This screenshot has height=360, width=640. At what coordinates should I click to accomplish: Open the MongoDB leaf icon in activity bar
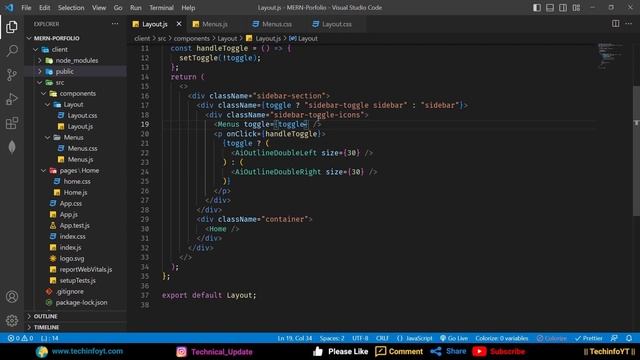click(x=12, y=147)
